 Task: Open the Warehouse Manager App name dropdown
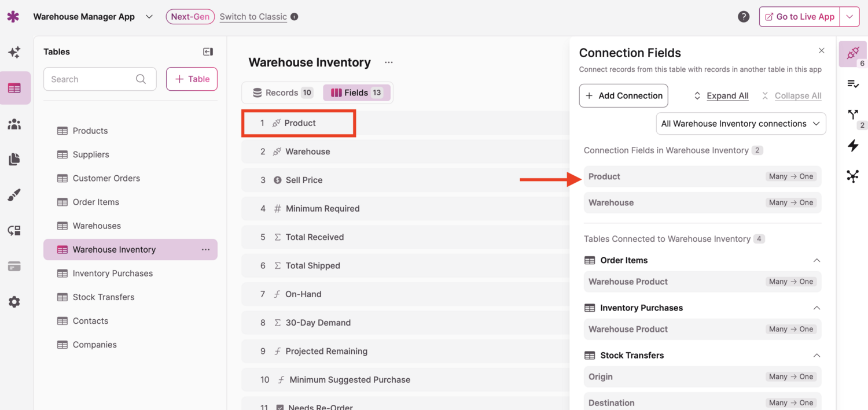tap(149, 17)
